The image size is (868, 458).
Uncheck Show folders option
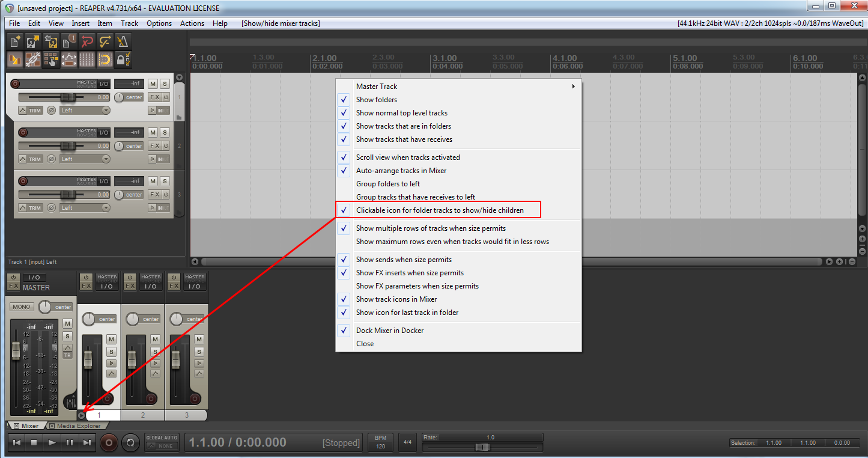pos(376,100)
